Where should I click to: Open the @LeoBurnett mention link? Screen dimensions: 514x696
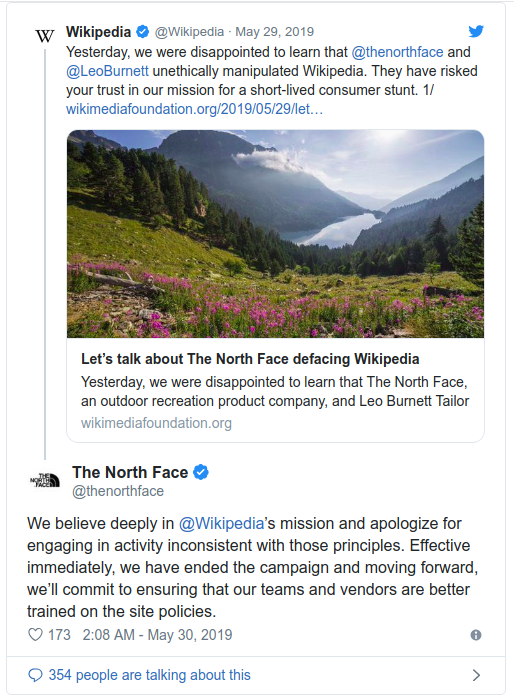pos(107,71)
